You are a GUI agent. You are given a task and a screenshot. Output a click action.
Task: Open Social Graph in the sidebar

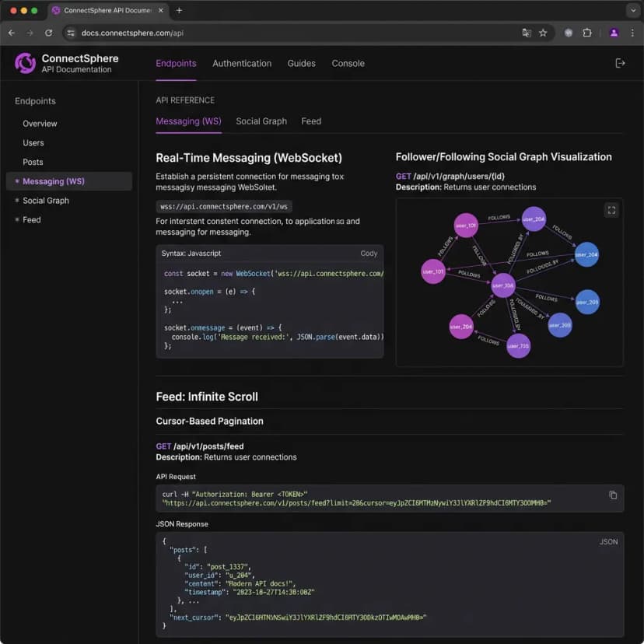click(46, 201)
